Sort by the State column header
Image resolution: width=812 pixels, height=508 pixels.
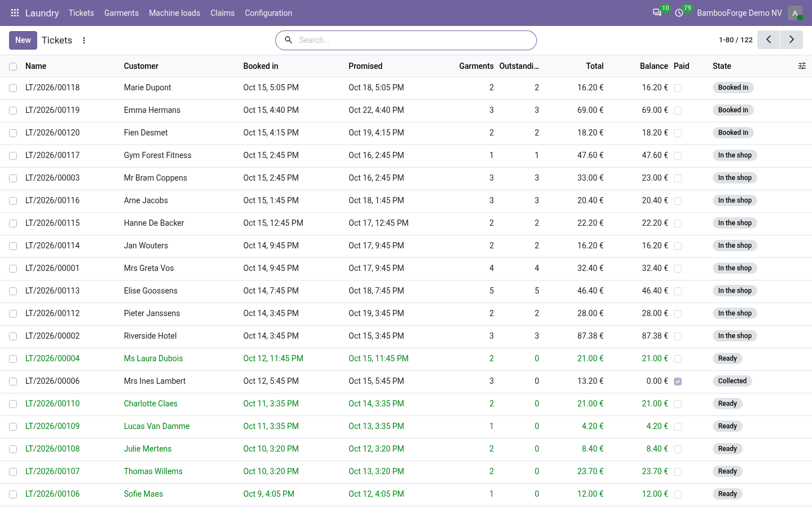tap(722, 66)
